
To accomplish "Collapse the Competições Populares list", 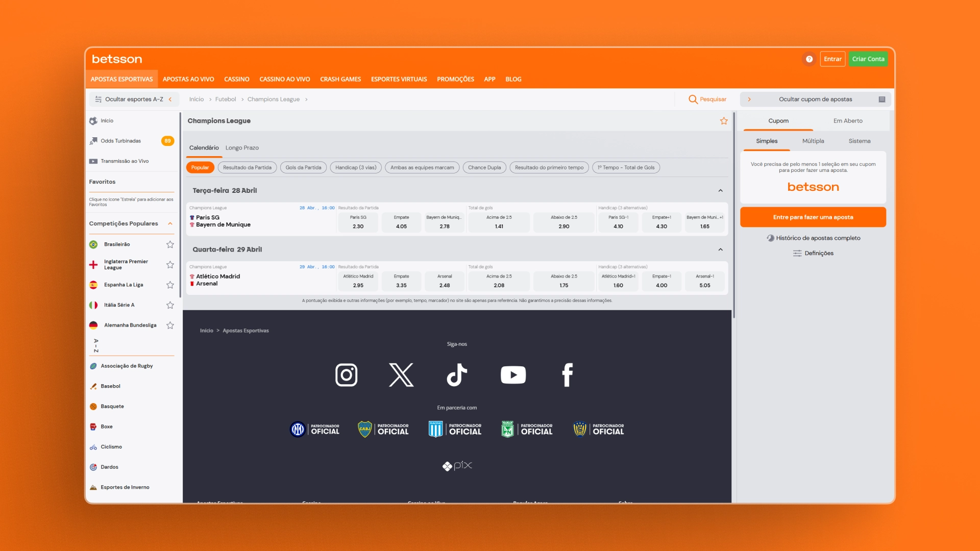I will [170, 223].
